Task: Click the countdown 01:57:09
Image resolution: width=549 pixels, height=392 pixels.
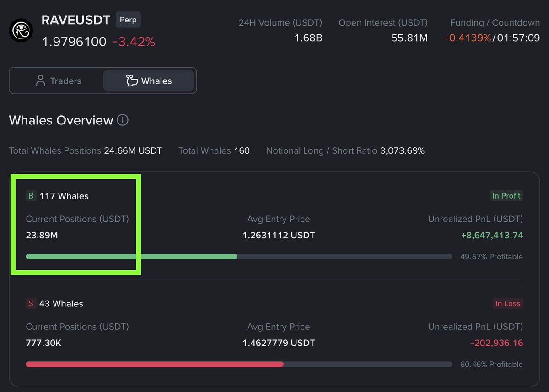Action: [518, 38]
